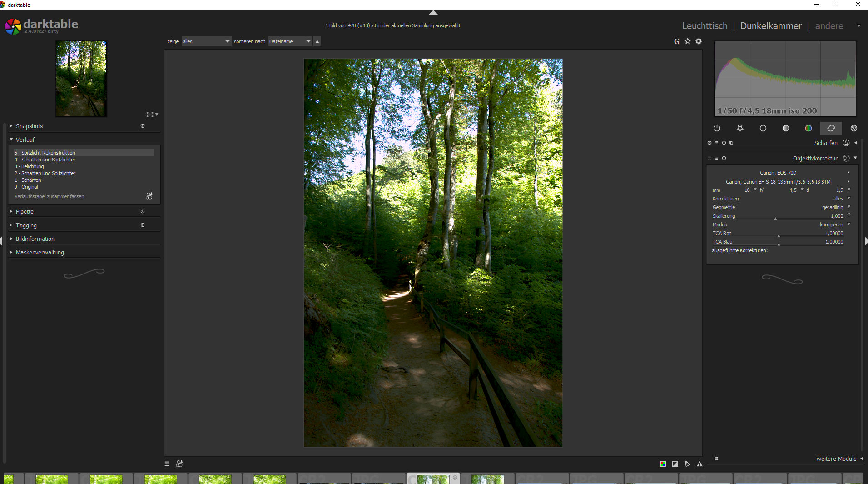Show active modules via power icon tab

717,128
